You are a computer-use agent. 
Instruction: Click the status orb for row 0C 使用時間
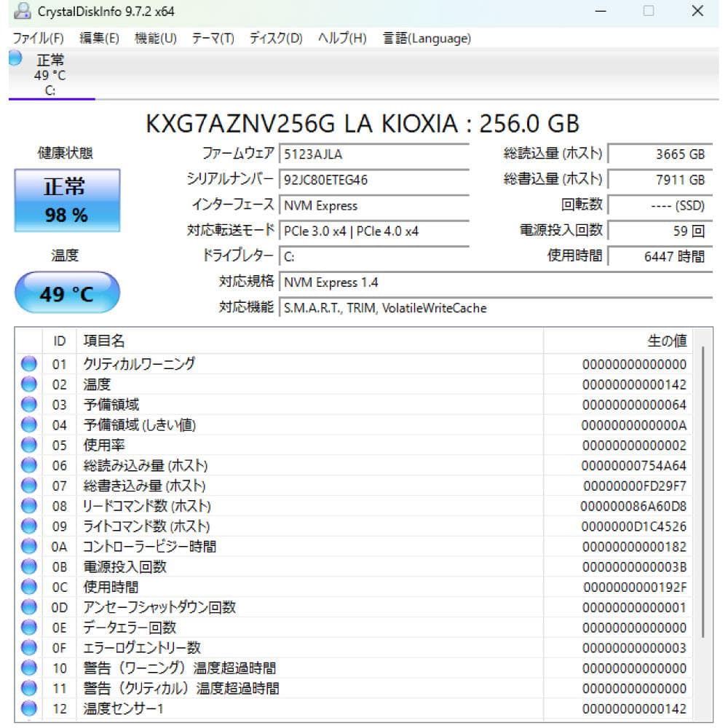click(29, 587)
